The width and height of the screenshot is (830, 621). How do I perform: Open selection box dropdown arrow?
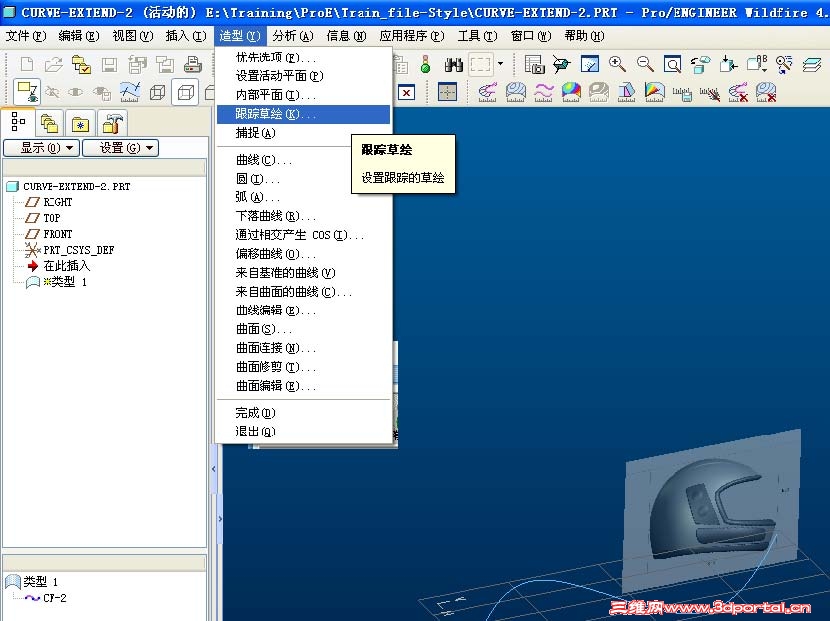500,64
